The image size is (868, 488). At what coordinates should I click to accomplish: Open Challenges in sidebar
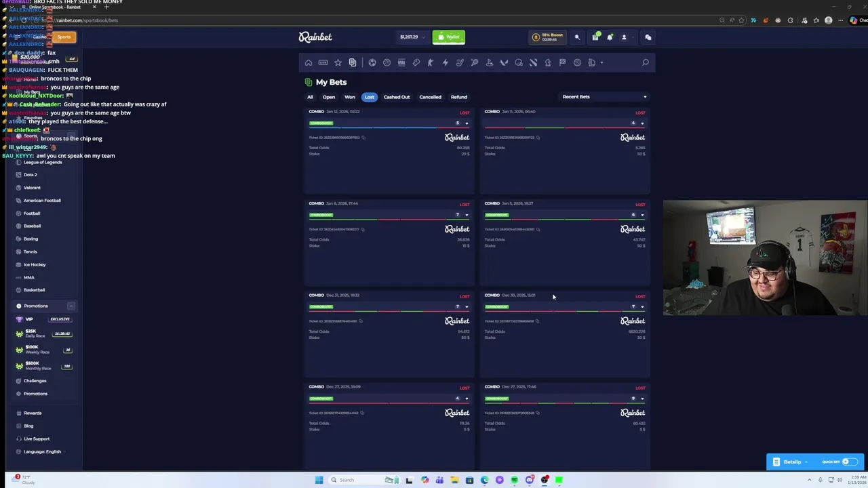click(35, 381)
